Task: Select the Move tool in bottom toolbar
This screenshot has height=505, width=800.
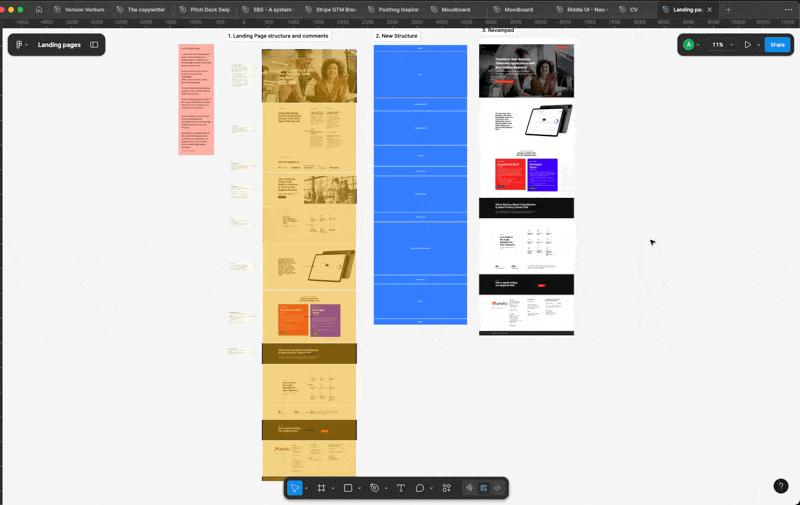Action: [295, 488]
